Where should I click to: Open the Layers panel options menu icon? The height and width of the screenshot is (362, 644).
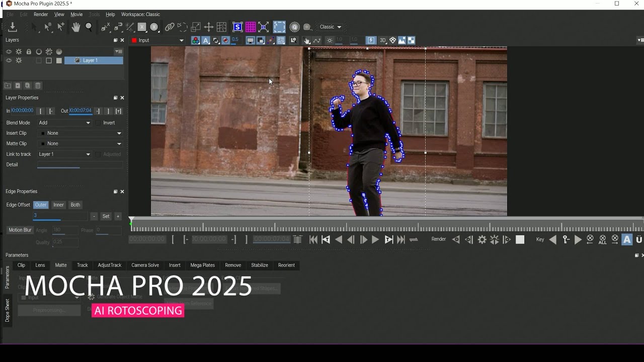point(118,52)
